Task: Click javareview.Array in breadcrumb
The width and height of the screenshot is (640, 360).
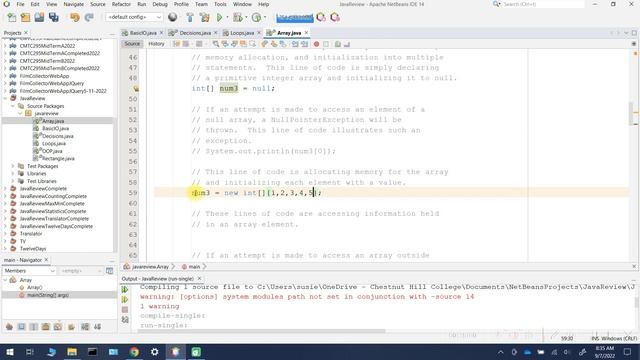Action: coord(150,267)
